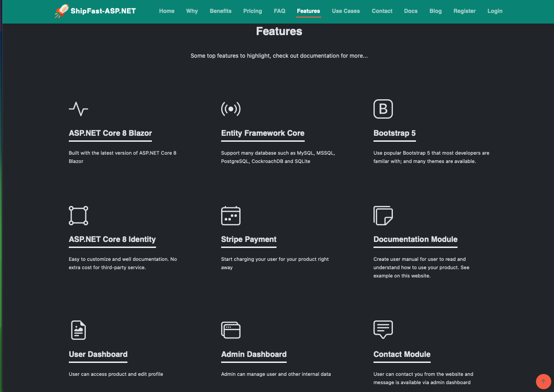Click the Admin Dashboard heading

click(254, 354)
